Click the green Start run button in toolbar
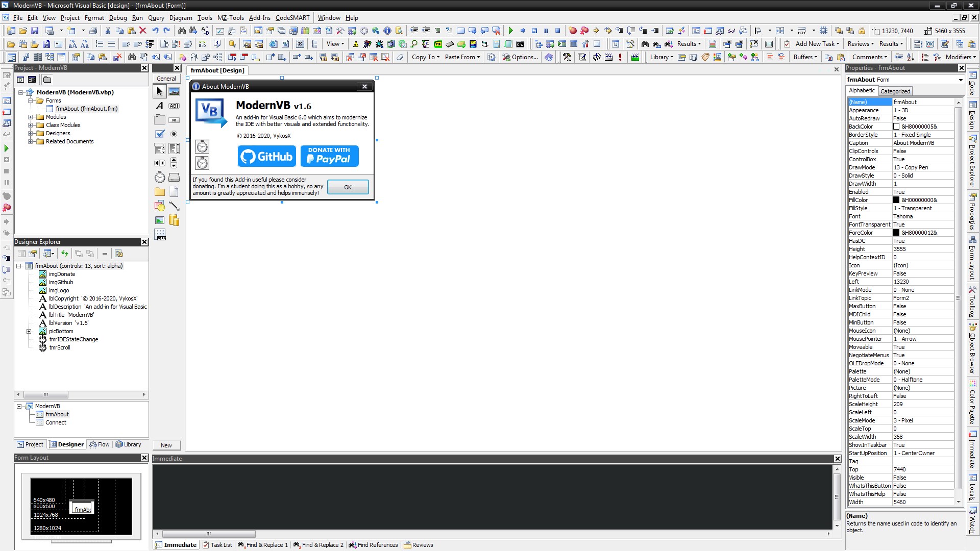This screenshot has height=551, width=980. point(510,31)
